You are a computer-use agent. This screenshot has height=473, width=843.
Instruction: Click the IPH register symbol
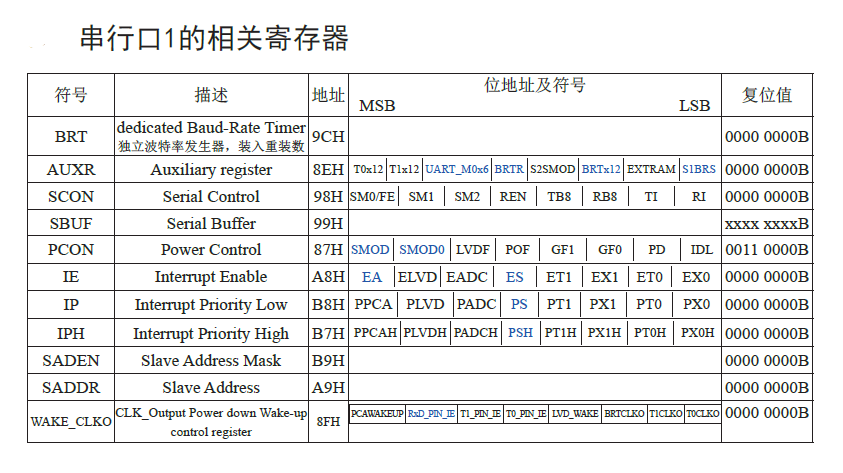(x=70, y=334)
